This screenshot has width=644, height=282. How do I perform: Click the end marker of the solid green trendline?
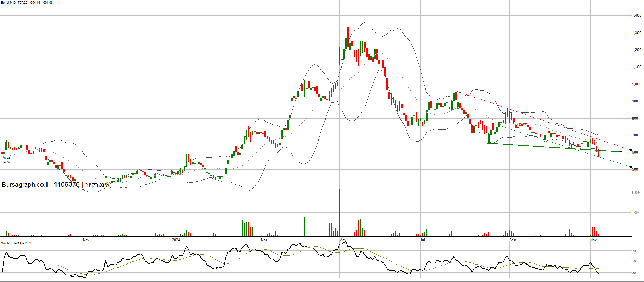click(x=621, y=152)
